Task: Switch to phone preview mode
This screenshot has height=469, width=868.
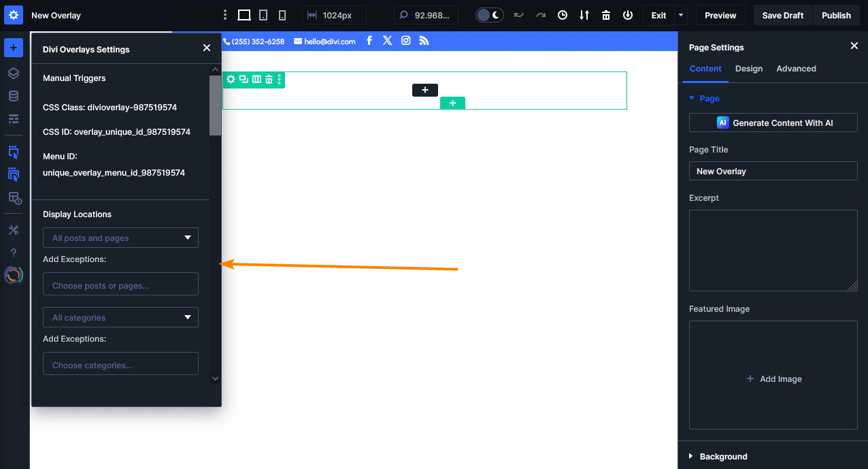Action: coord(282,14)
